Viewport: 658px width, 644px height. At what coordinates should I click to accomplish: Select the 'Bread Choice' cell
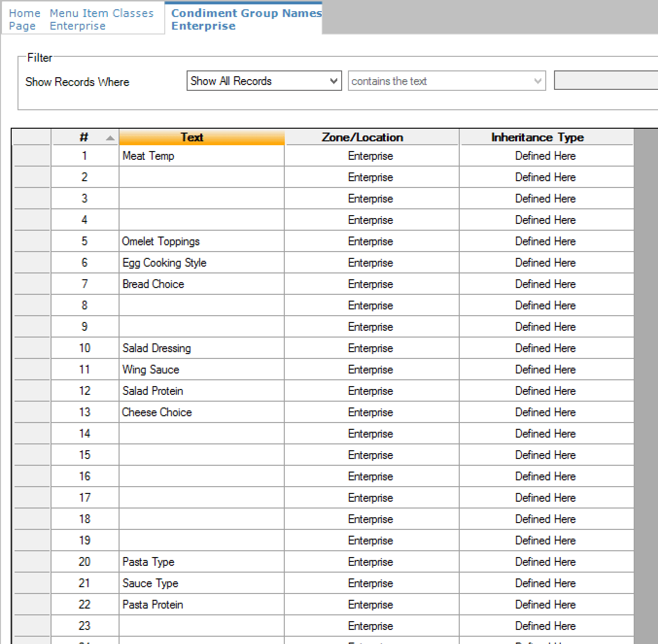202,284
